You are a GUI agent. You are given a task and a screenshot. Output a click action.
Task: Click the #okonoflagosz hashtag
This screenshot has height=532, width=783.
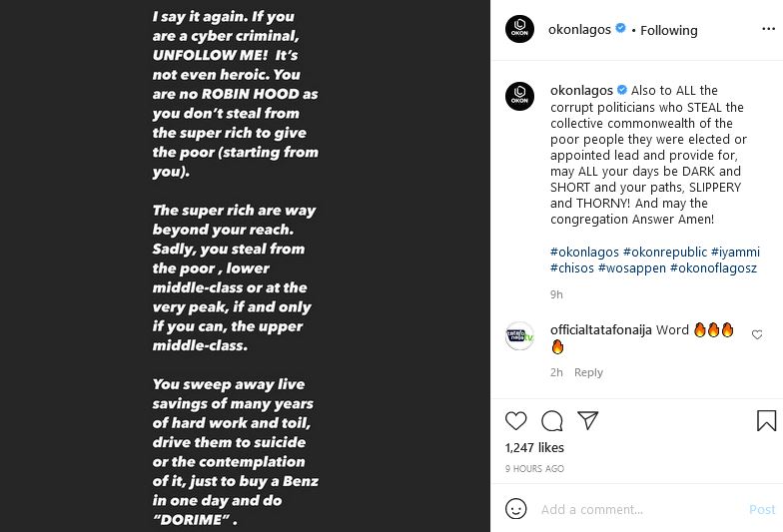[714, 268]
